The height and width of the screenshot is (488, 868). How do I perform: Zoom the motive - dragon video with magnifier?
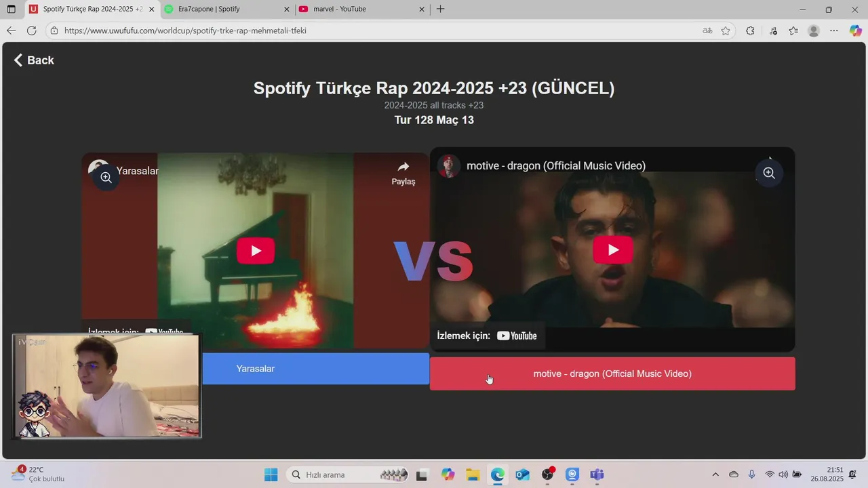(769, 173)
